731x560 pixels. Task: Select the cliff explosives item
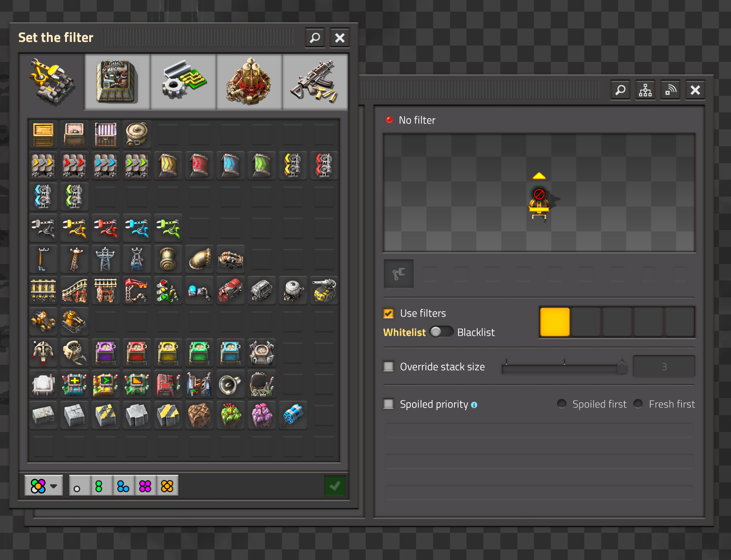click(293, 415)
